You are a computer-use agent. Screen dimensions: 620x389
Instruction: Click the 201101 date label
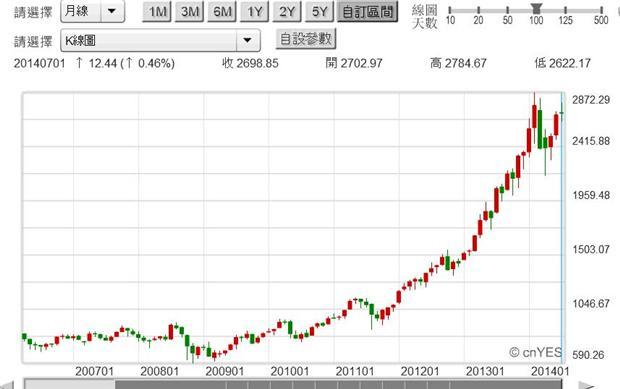pos(354,372)
